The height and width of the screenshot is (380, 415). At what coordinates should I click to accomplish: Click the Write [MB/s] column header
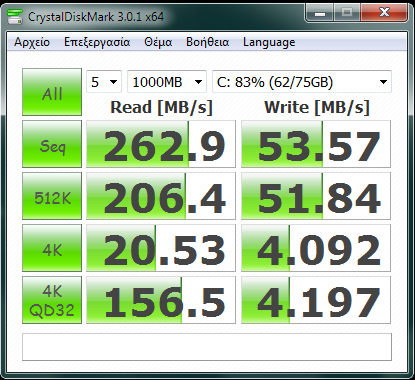(x=317, y=107)
